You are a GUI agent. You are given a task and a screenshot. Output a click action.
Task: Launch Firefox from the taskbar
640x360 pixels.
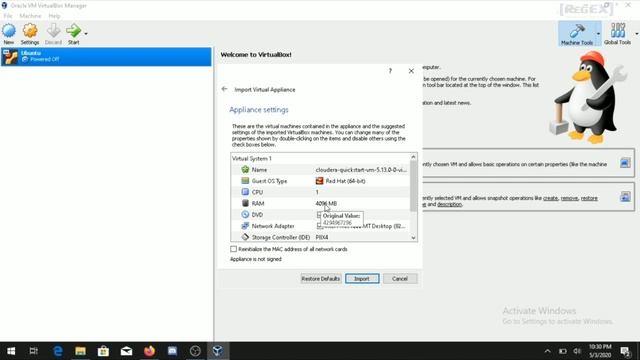[149, 351]
